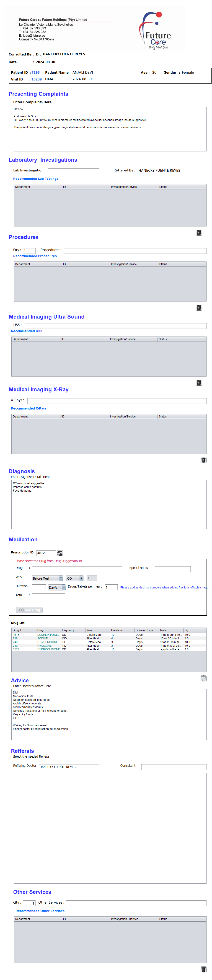Click the Consultant field under Refferals
The width and height of the screenshot is (212, 980).
(173, 766)
